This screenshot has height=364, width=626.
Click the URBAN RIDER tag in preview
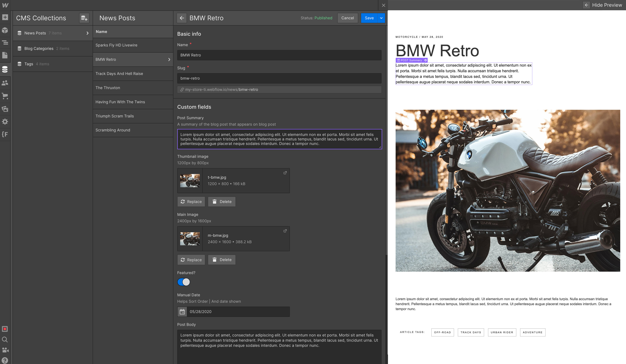[x=502, y=332]
